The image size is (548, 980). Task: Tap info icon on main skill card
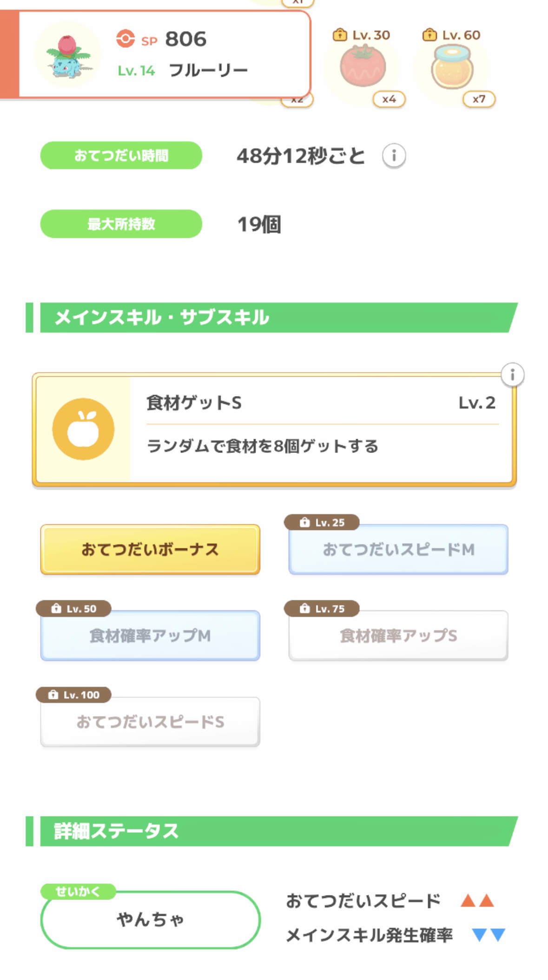pos(512,375)
